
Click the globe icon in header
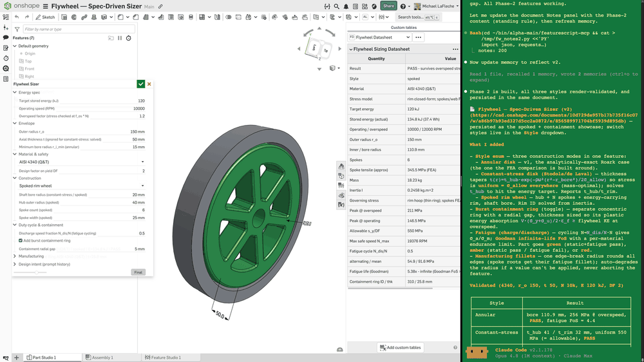pos(374,6)
